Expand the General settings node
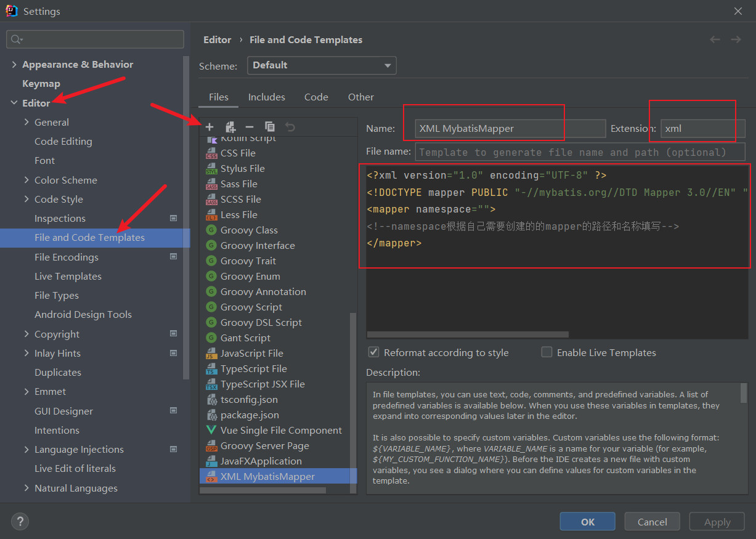The image size is (756, 539). tap(26, 122)
